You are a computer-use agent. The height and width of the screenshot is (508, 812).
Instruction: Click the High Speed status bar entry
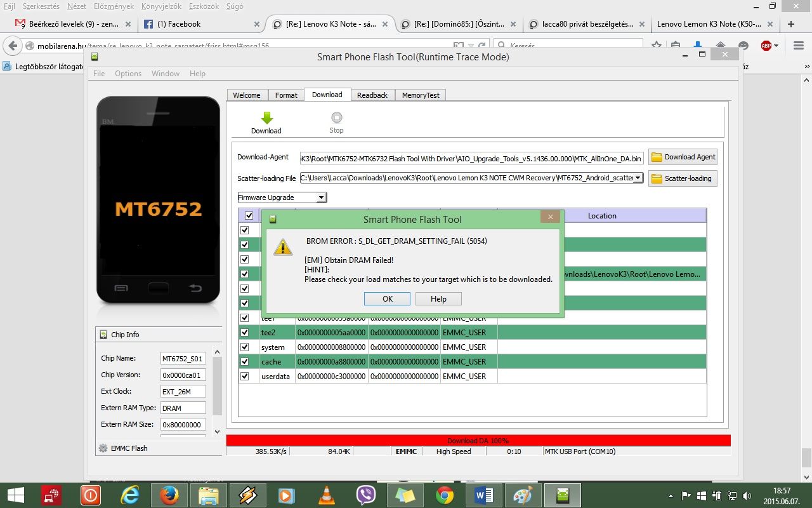pos(454,451)
